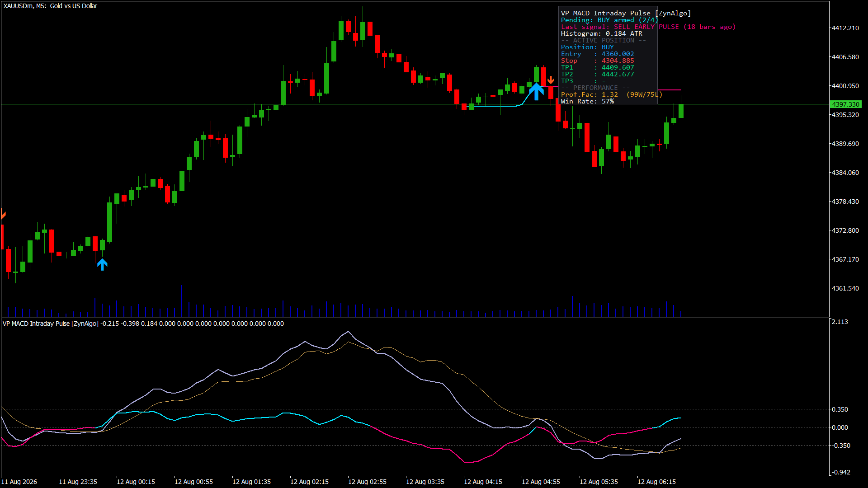Click the 4412.210 price axis label
868x488 pixels.
point(845,28)
